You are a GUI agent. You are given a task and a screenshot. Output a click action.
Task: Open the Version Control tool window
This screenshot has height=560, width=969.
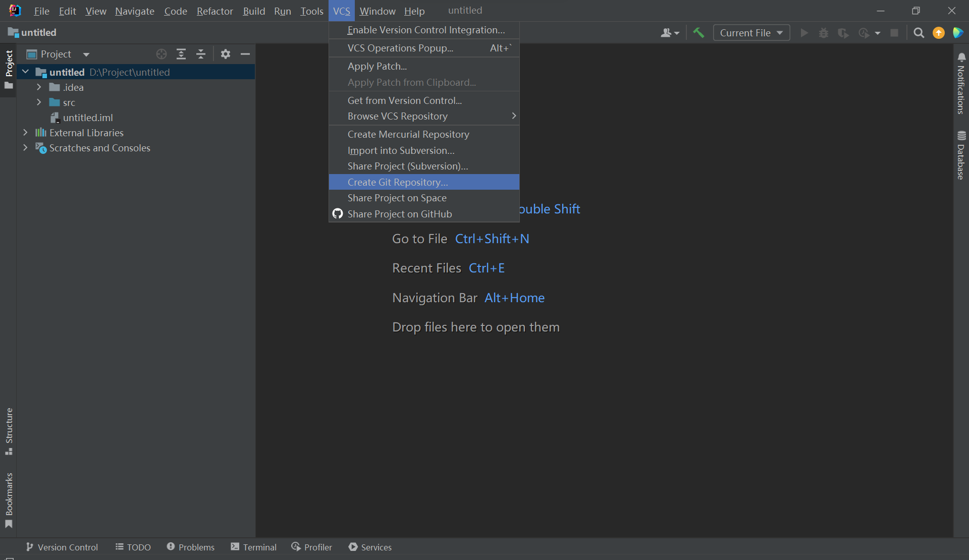point(62,547)
